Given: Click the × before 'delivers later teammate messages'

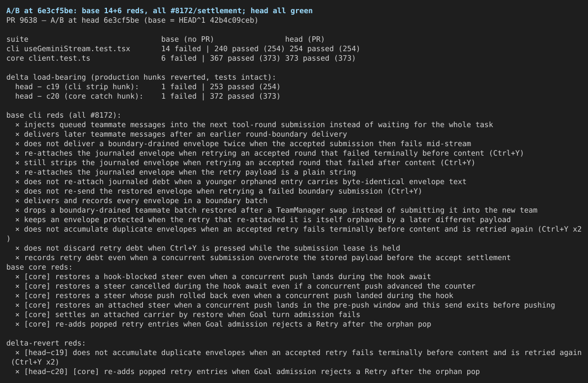Looking at the screenshot, I should [17, 135].
